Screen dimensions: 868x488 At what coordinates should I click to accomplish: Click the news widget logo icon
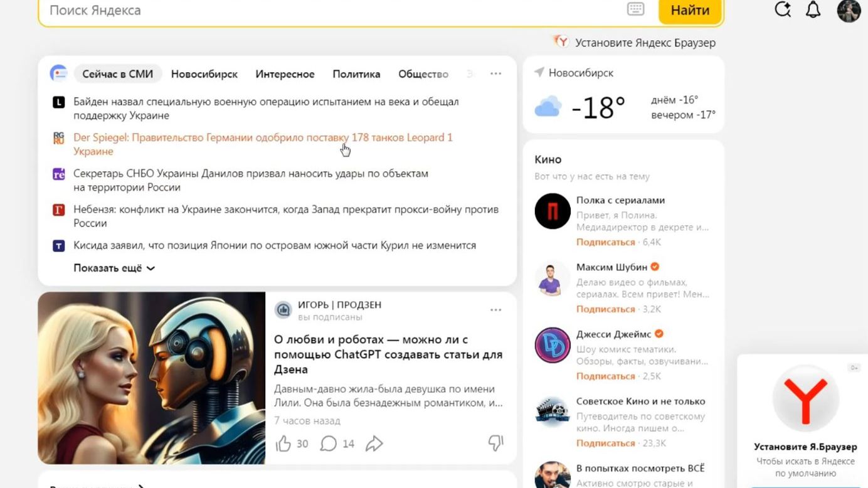click(58, 73)
